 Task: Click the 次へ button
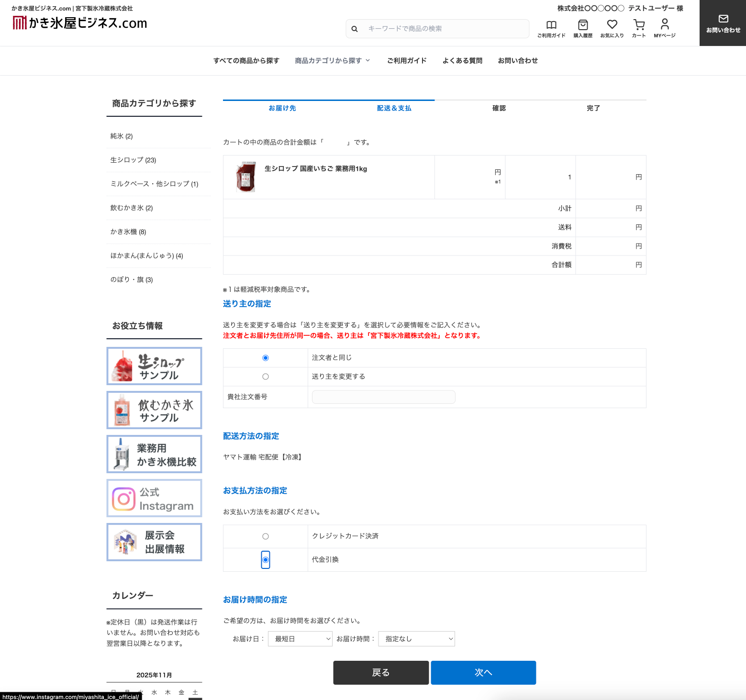[x=483, y=673]
